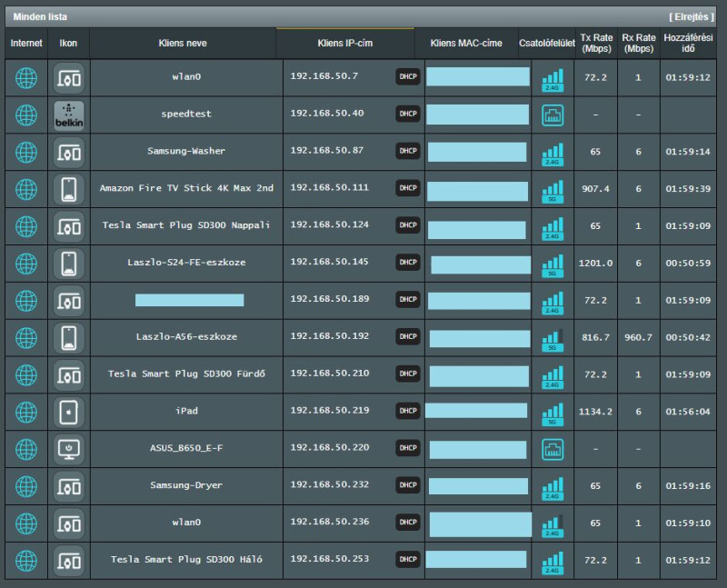Click the internet globe icon for Samsung-Washer
Image resolution: width=727 pixels, height=588 pixels.
[x=26, y=152]
